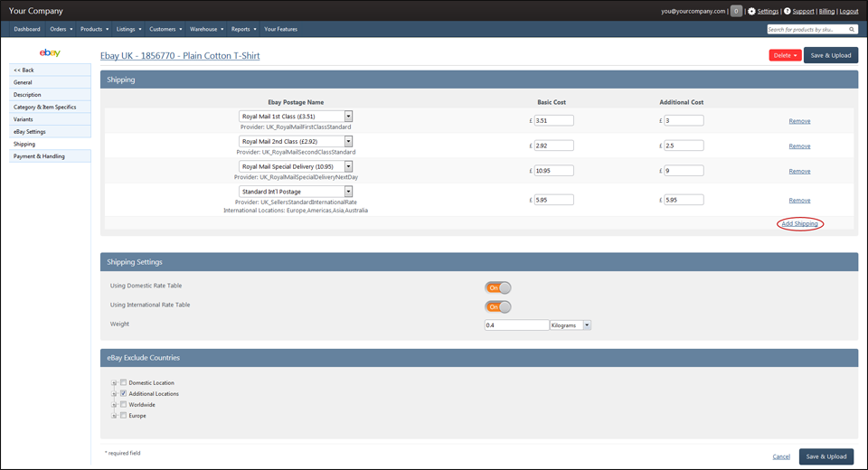Viewport: 868px width, 470px height.
Task: Click the support question mark icon
Action: coord(788,11)
